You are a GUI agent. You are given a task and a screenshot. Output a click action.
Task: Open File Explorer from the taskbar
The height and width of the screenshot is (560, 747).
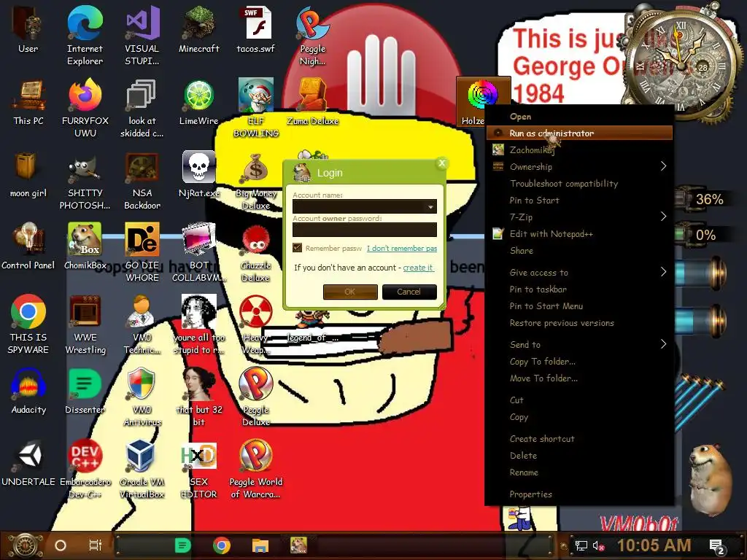260,545
